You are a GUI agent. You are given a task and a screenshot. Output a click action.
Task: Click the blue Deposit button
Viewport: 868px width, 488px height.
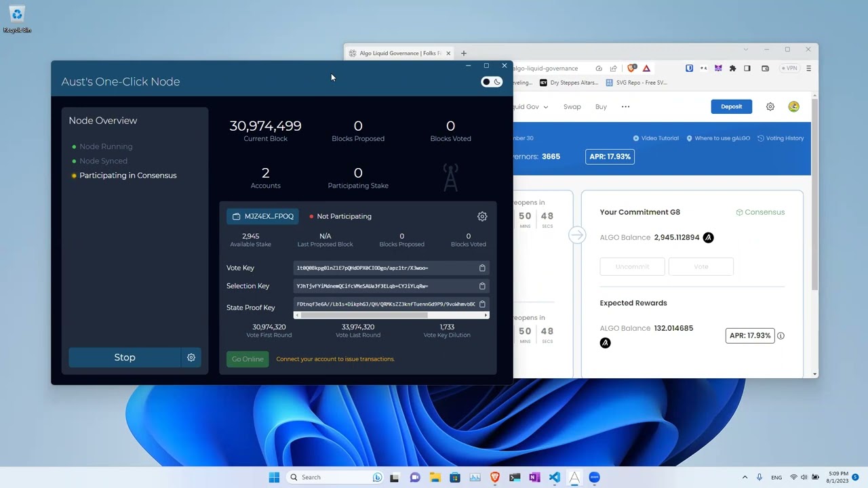(731, 106)
